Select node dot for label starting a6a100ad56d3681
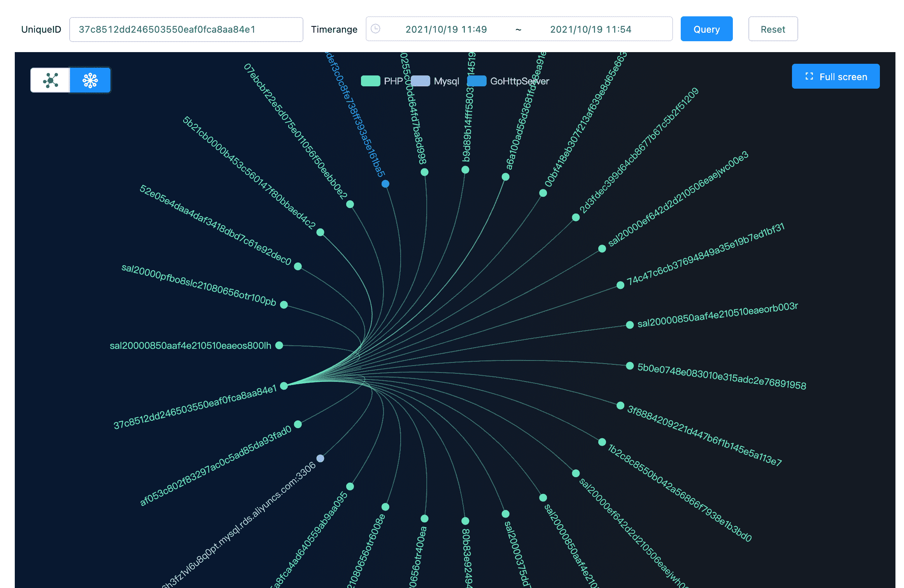The height and width of the screenshot is (588, 904). 506,177
